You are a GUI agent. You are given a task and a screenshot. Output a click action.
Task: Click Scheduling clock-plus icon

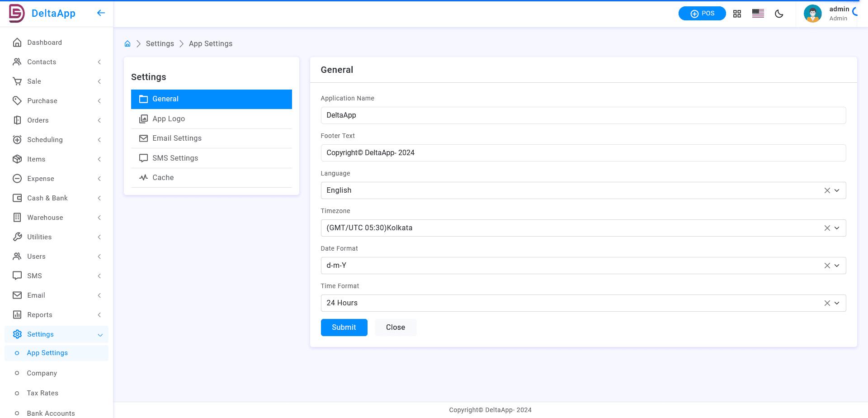(17, 140)
